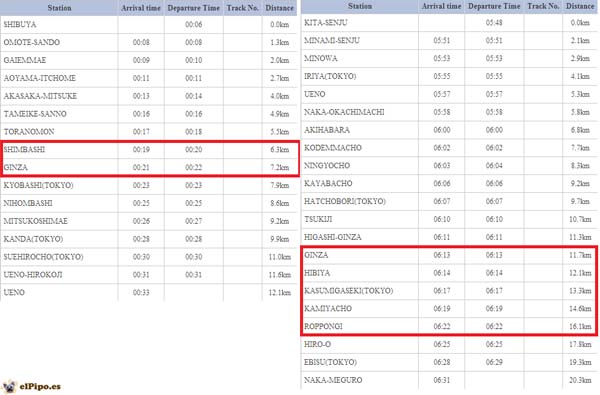The width and height of the screenshot is (600, 395).
Task: Click UENO station with 00:33 arrival
Action: (14, 292)
